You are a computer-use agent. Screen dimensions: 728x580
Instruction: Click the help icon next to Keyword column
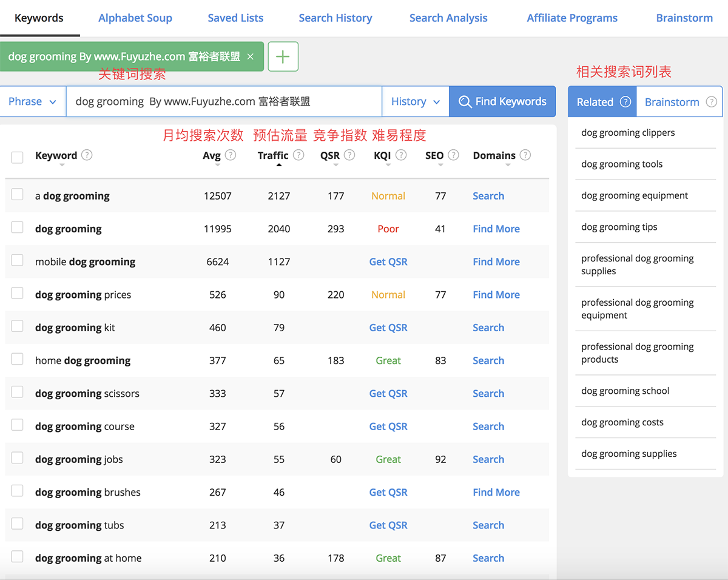point(87,155)
